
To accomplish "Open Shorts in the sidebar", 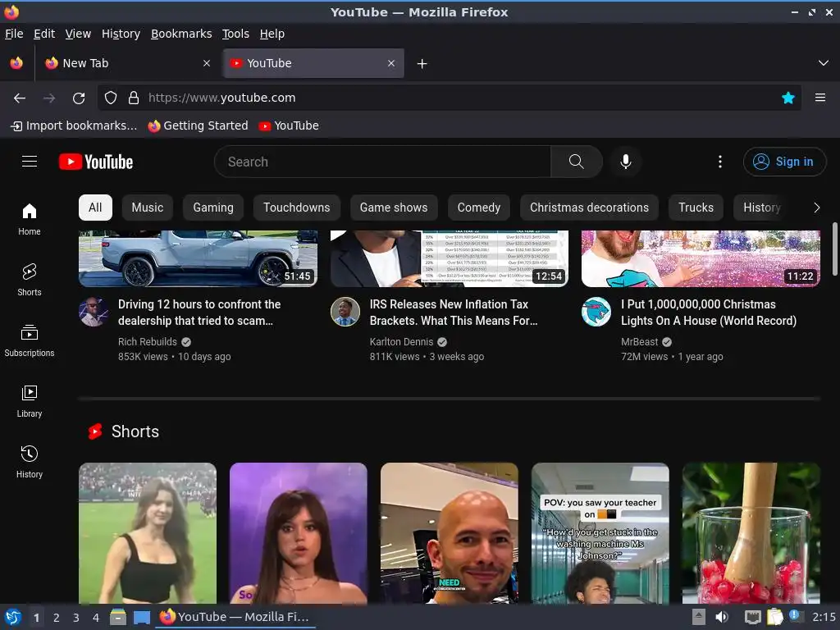I will point(30,281).
